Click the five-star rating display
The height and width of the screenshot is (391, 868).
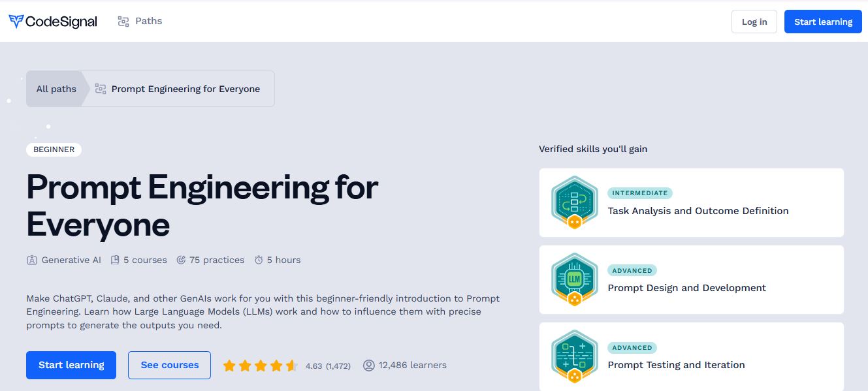tap(260, 366)
